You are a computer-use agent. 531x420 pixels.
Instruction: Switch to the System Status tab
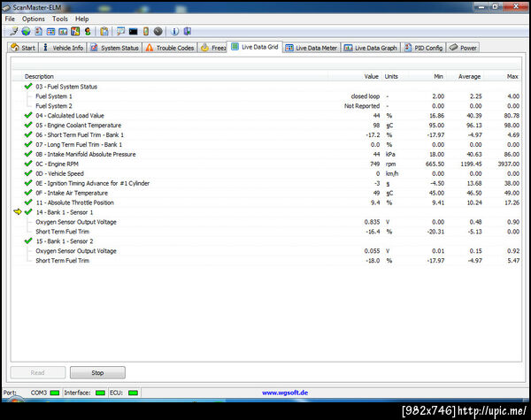tap(114, 48)
